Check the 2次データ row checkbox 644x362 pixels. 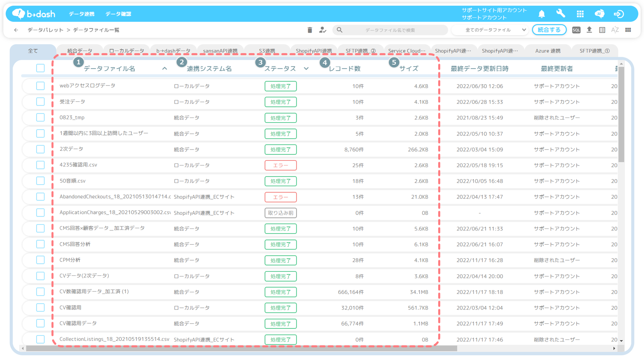[x=40, y=149]
